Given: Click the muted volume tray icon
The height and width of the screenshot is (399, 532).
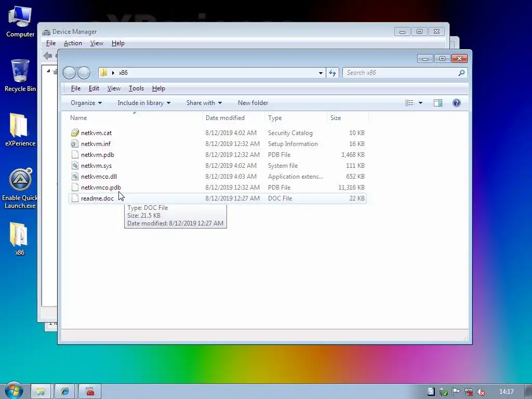Looking at the screenshot, I should (481, 392).
